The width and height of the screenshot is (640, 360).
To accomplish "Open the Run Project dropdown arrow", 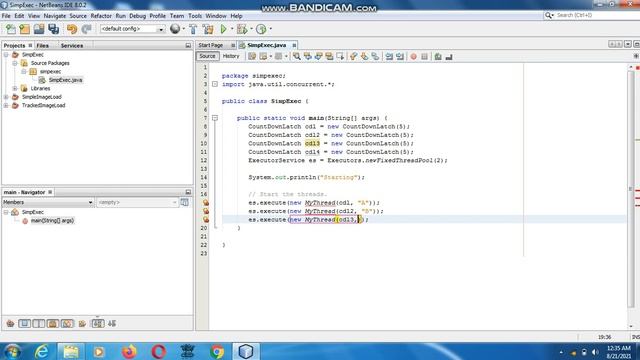I will (x=232, y=29).
